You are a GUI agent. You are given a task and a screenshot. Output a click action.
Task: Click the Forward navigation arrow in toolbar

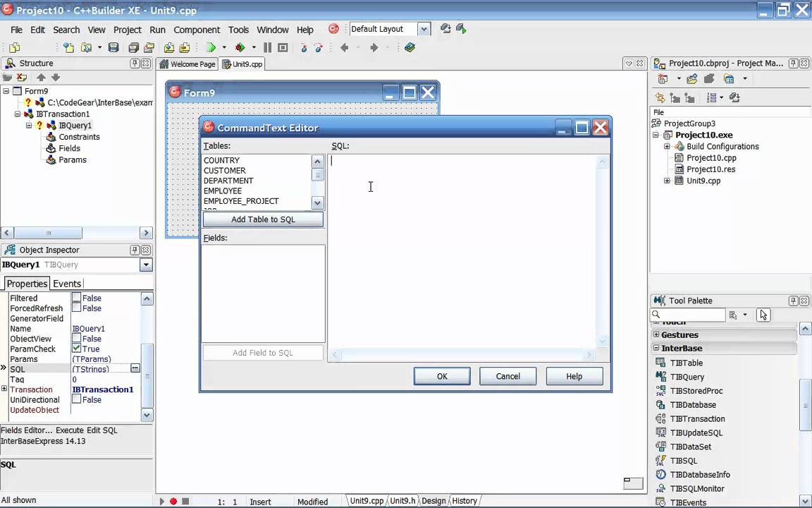pos(374,48)
